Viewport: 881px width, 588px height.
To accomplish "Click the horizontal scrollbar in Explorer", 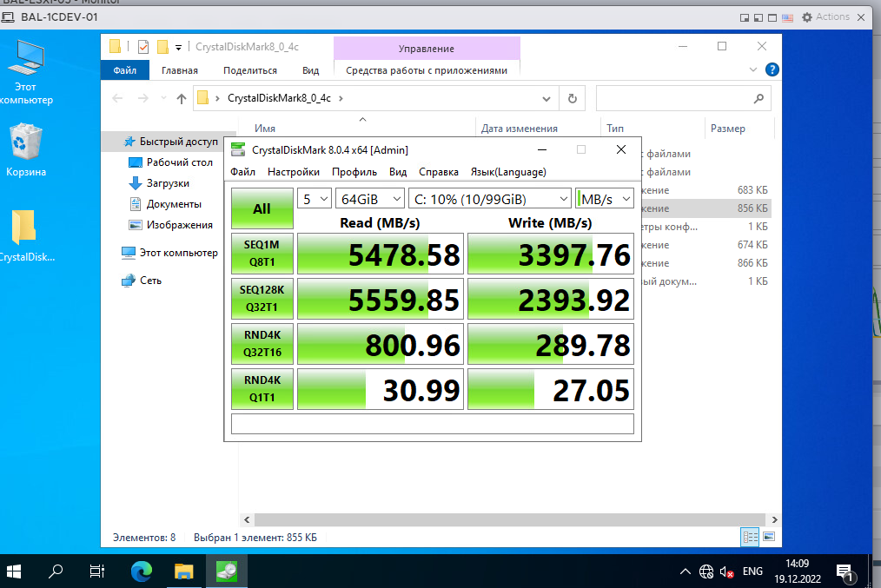I will click(x=510, y=519).
